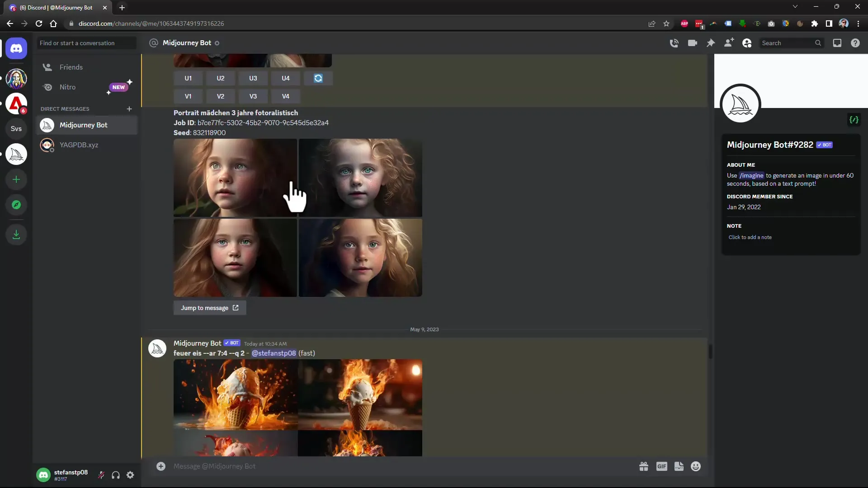Expand the V4 variation options button

coord(285,96)
